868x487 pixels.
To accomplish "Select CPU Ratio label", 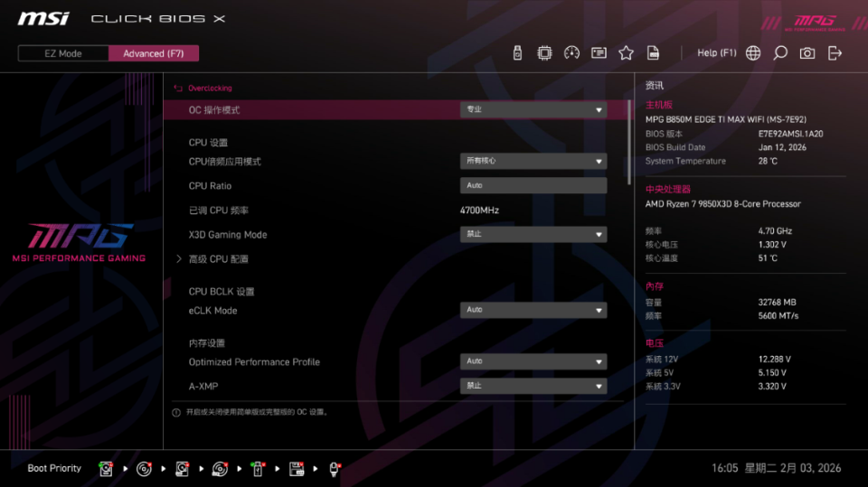I will click(x=210, y=186).
